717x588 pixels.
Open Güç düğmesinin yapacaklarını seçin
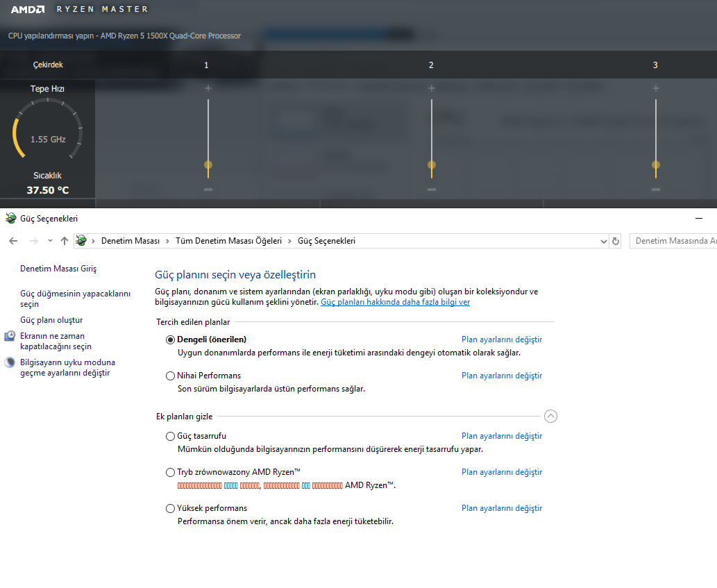[x=76, y=299]
